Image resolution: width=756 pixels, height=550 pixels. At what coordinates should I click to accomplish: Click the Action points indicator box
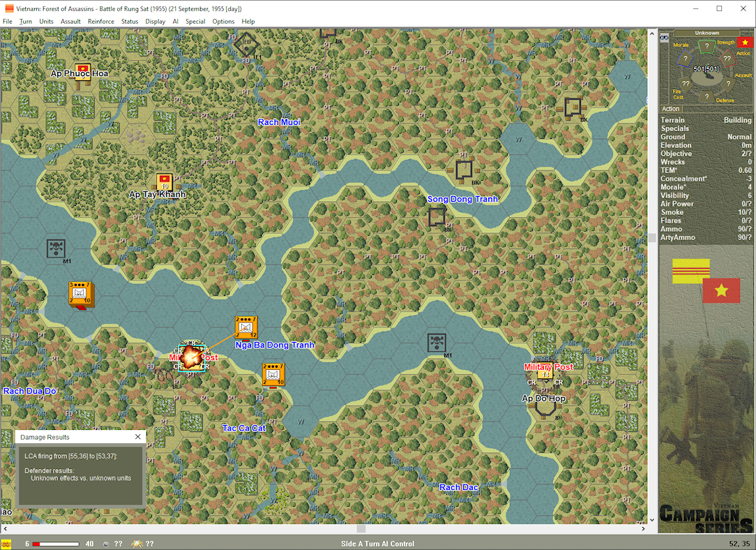tap(727, 59)
